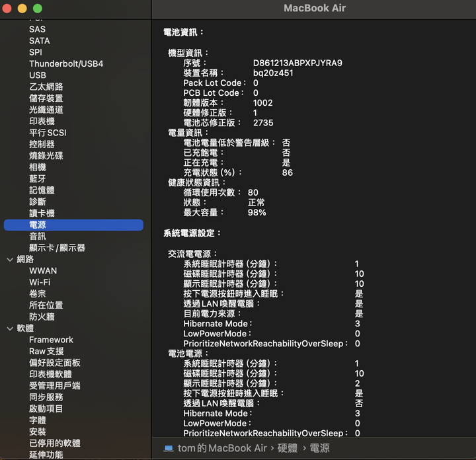Open the 記憶體 entry

42,190
